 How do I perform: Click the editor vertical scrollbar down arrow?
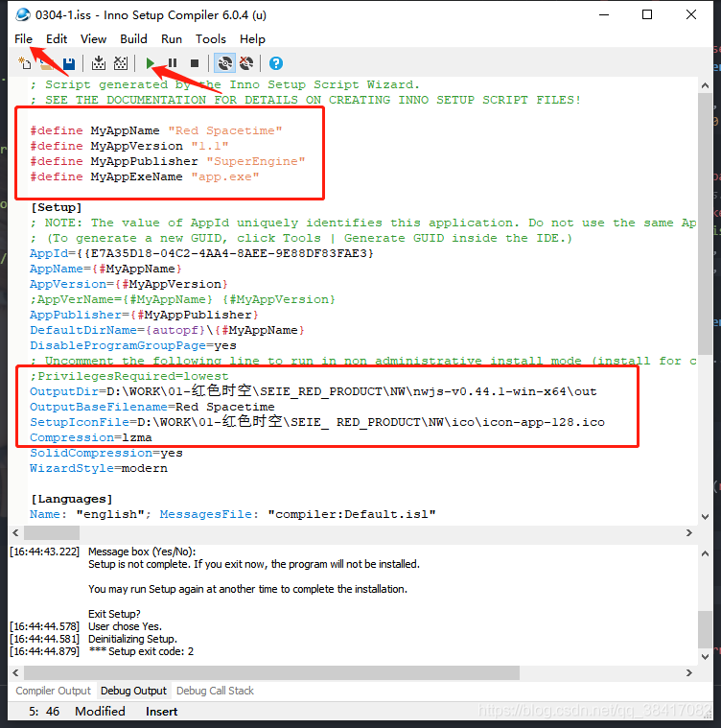[x=706, y=517]
